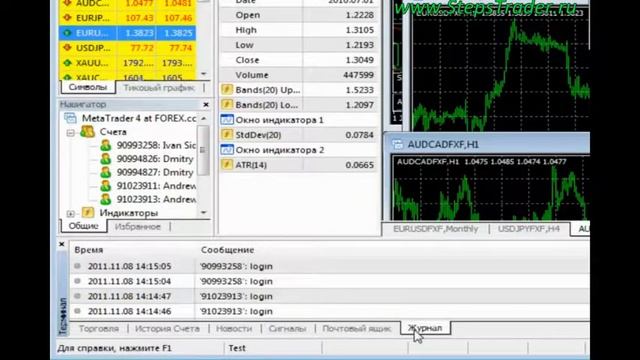Screen dimensions: 640x360
Task: Click the EURJP bid price 107.43
Action: click(x=139, y=18)
